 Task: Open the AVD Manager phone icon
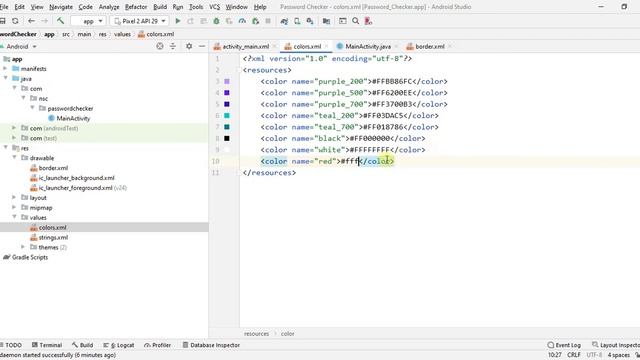(x=297, y=21)
